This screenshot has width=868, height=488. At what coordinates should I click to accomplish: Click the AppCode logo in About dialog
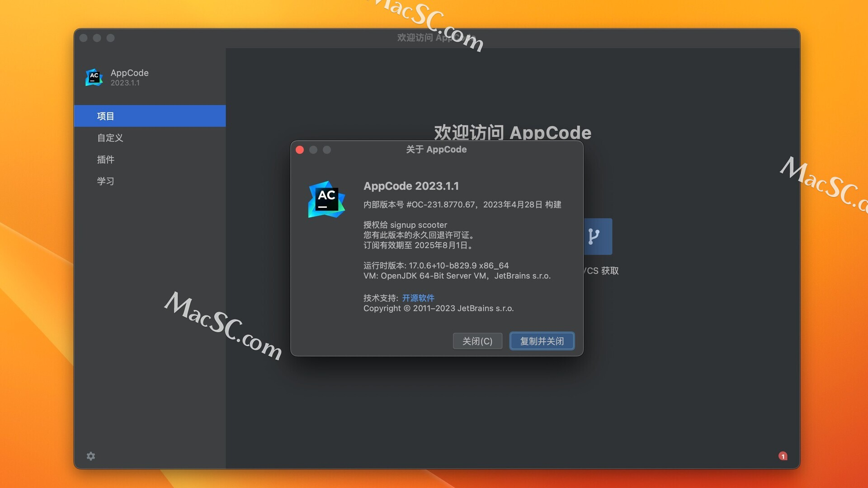[x=326, y=199]
